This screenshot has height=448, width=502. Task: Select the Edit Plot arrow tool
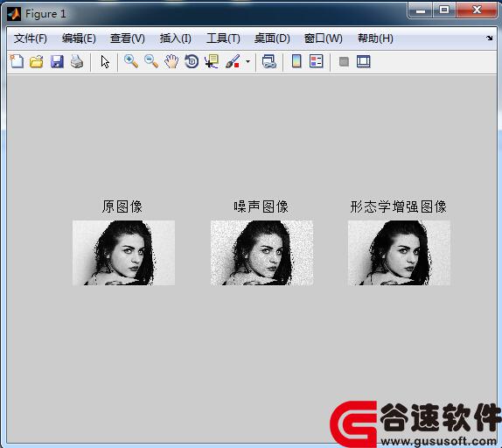[105, 61]
